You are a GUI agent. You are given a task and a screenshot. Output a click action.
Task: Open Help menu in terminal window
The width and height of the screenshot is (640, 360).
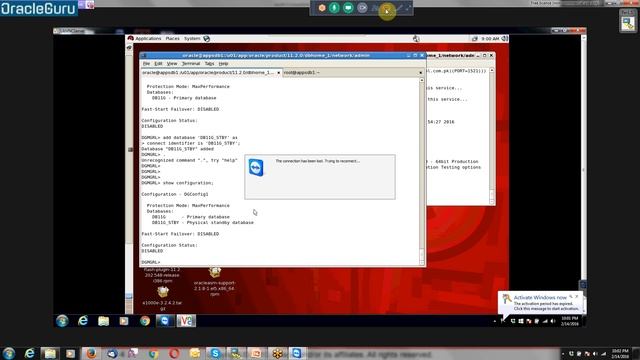click(x=223, y=64)
